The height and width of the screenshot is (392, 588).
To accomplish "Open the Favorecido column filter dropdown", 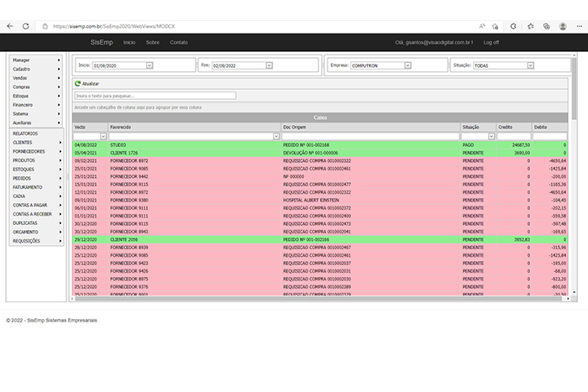I will [276, 136].
